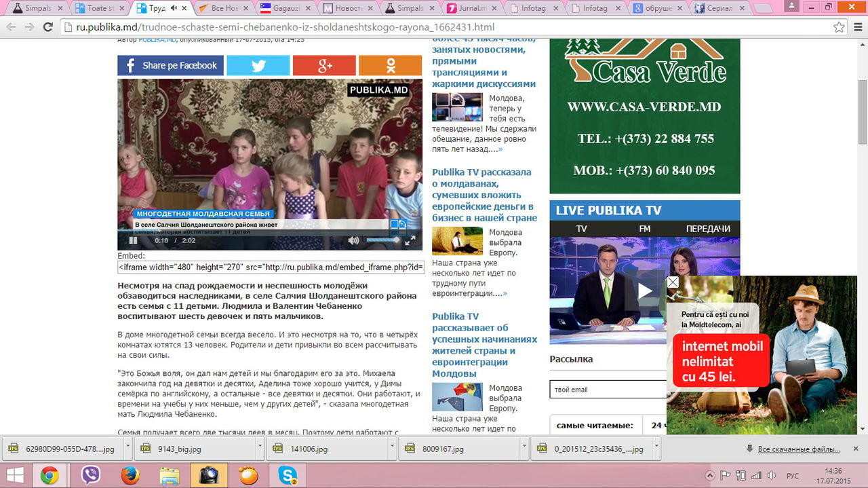Open Skype from the taskbar
868x488 pixels.
coord(288,476)
